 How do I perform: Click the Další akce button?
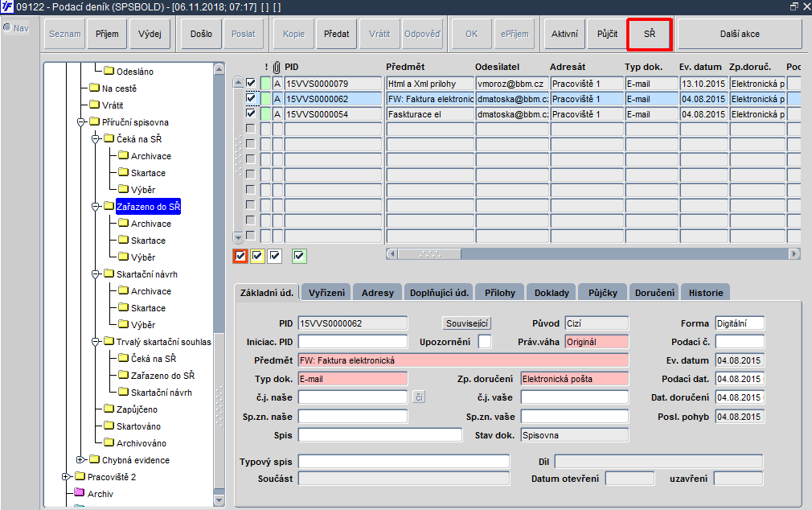740,35
